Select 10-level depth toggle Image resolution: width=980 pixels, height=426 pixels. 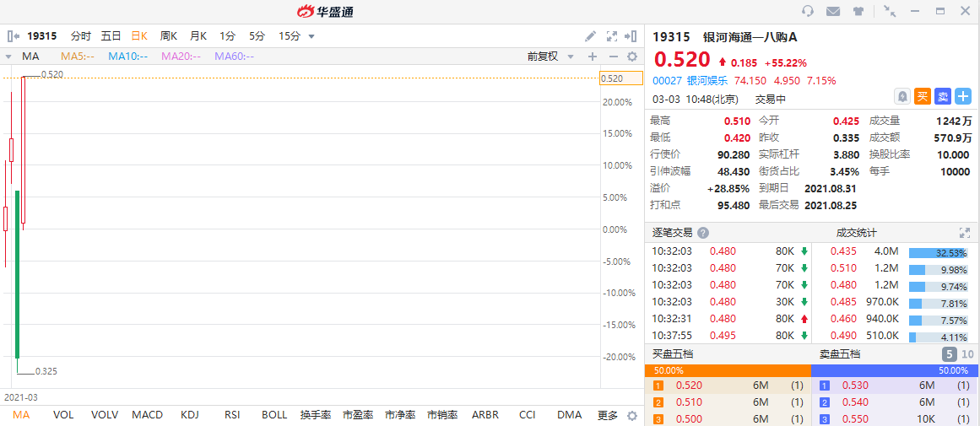coord(967,355)
